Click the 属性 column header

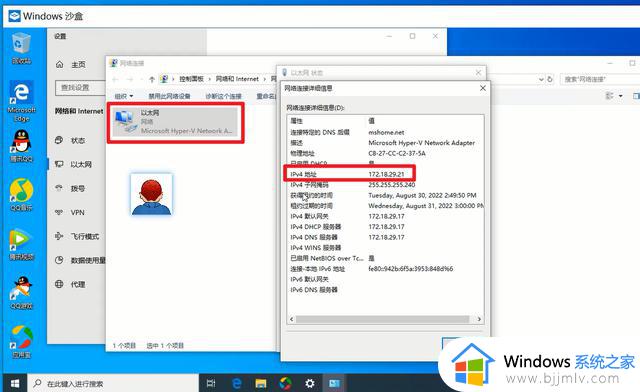(296, 121)
